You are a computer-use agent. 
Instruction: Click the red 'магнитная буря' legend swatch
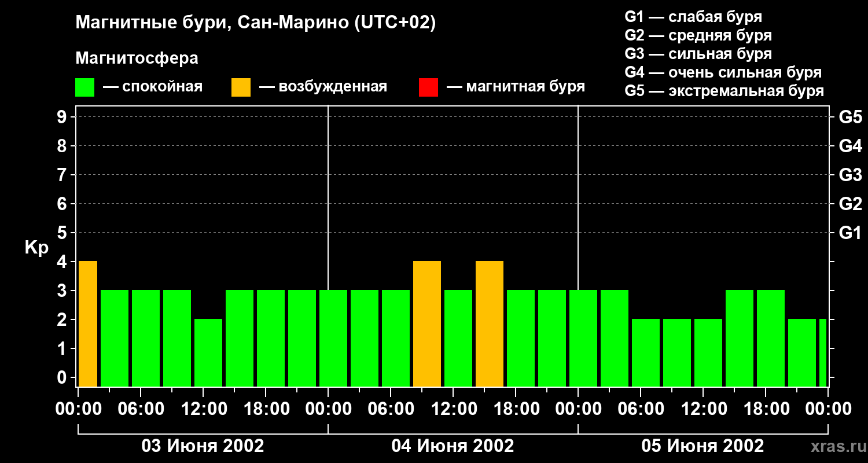(x=429, y=87)
